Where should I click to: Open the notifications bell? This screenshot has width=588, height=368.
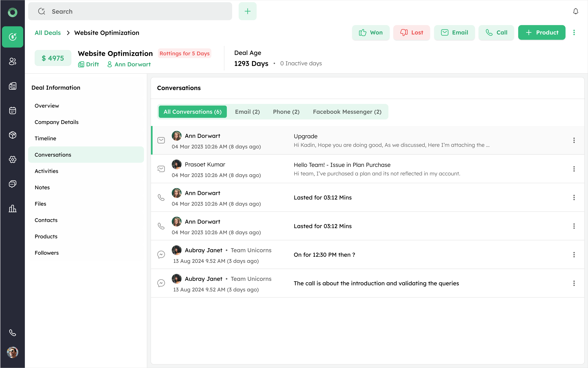click(575, 11)
